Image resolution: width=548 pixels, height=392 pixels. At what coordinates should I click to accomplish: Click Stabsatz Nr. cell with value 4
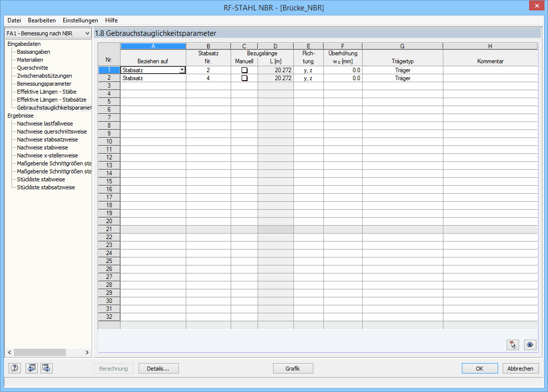point(208,78)
